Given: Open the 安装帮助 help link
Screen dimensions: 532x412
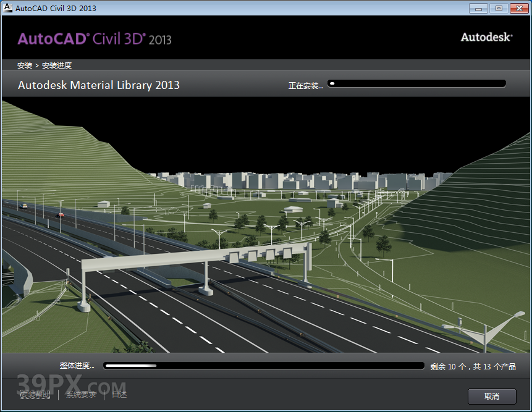Looking at the screenshot, I should [35, 394].
